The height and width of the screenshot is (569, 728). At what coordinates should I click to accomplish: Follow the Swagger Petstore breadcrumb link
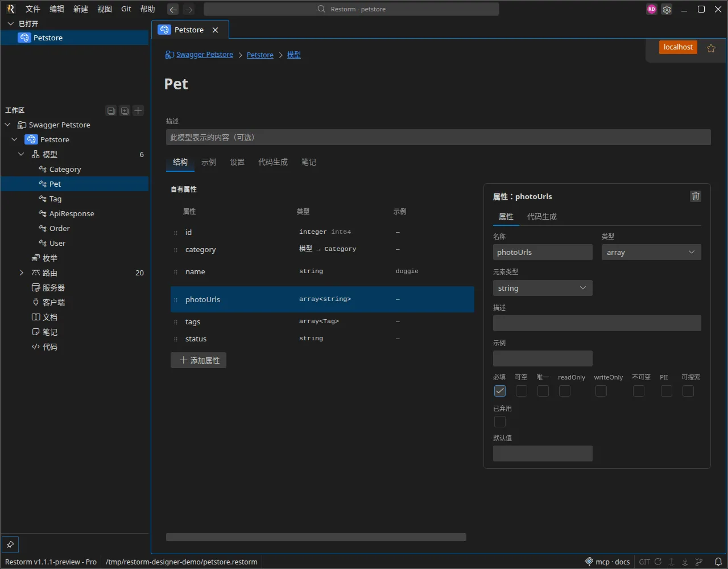point(205,55)
